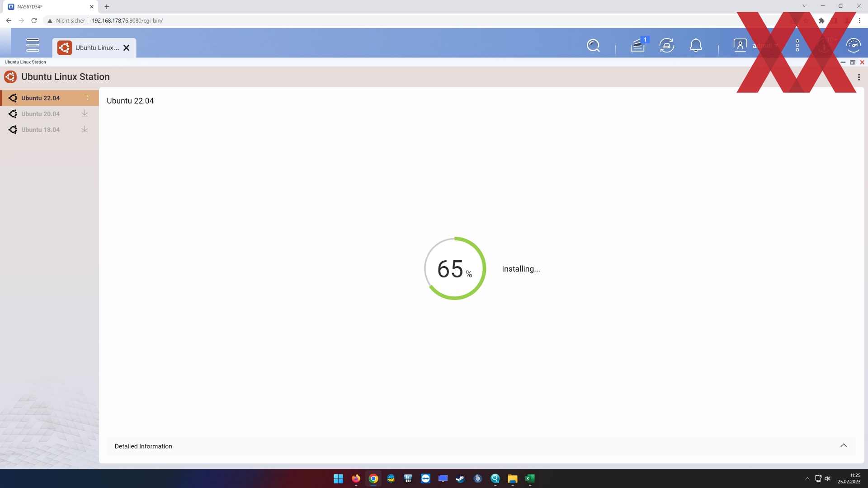Screen dimensions: 868x488
Task: Select Ubuntu 22.04 in sidebar
Action: [40, 98]
